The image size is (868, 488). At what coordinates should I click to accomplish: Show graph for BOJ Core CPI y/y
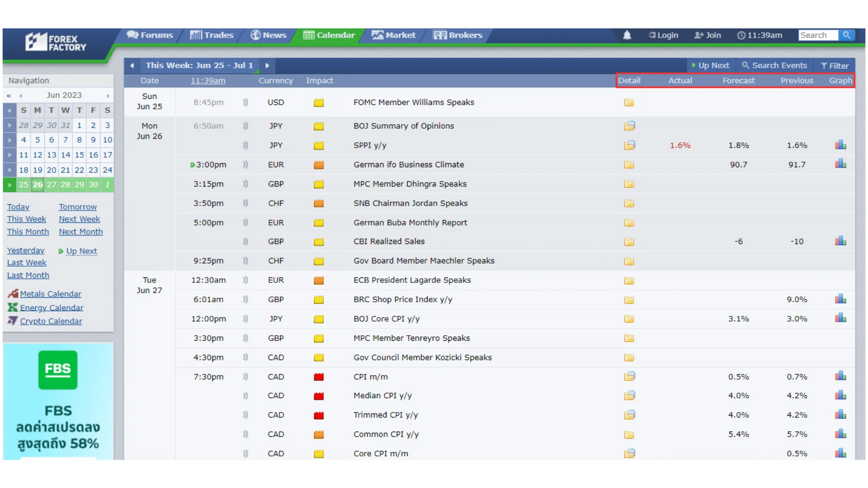pyautogui.click(x=840, y=318)
